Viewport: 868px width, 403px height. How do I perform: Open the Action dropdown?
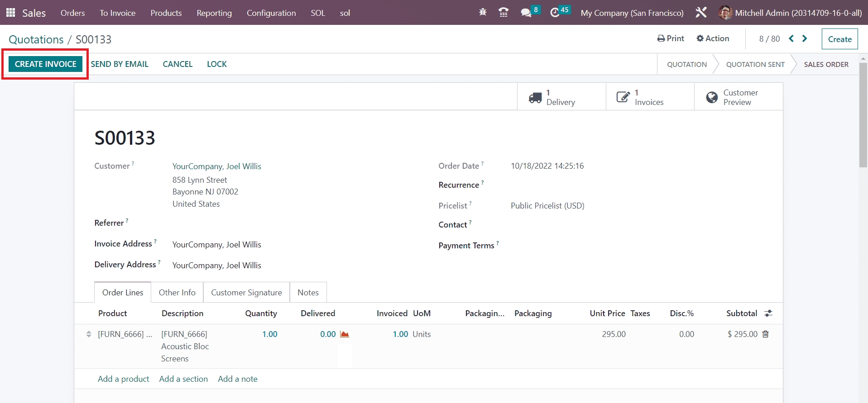713,38
